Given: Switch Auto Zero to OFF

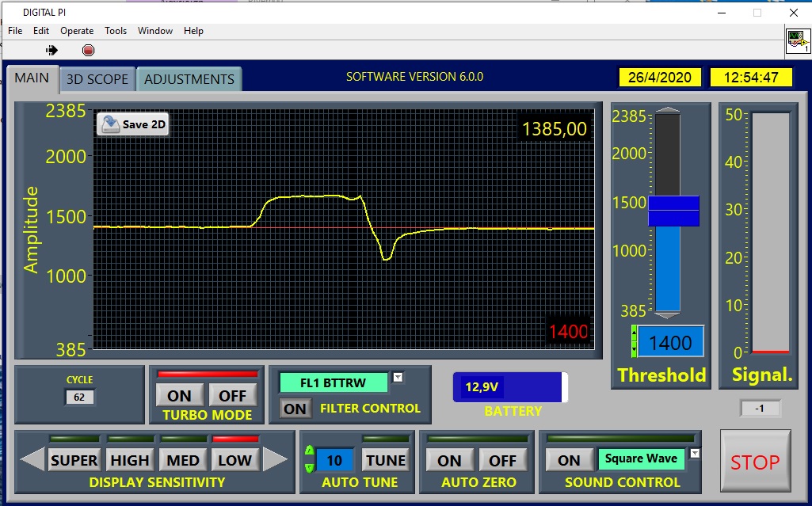Looking at the screenshot, I should (x=502, y=460).
